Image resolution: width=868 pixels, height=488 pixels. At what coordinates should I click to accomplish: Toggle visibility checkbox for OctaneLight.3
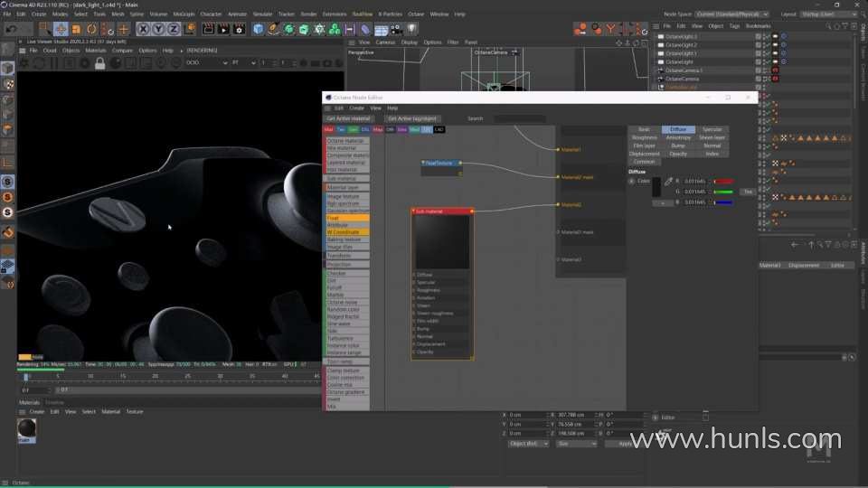tap(759, 37)
